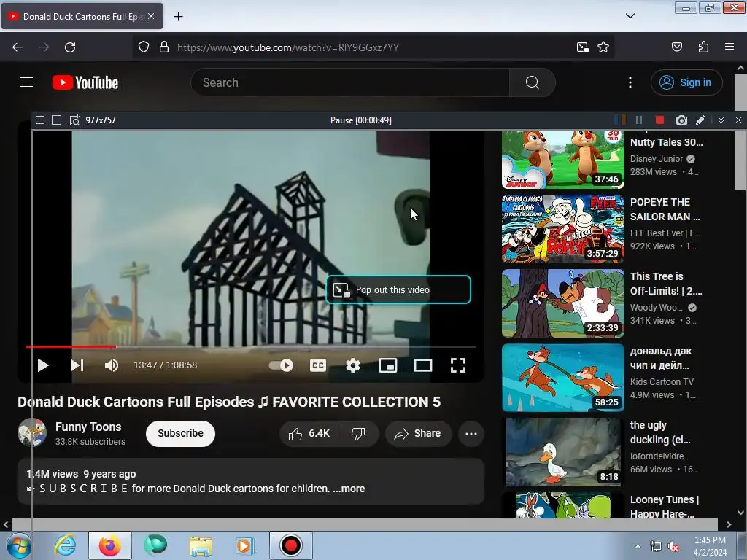Seek on the red video progress bar
The width and height of the screenshot is (747, 560).
coord(71,346)
